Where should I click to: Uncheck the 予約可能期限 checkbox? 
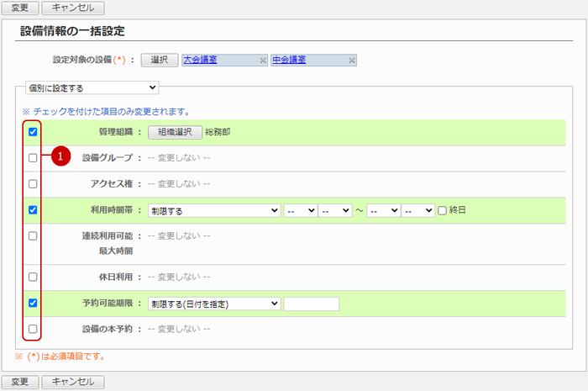[33, 303]
